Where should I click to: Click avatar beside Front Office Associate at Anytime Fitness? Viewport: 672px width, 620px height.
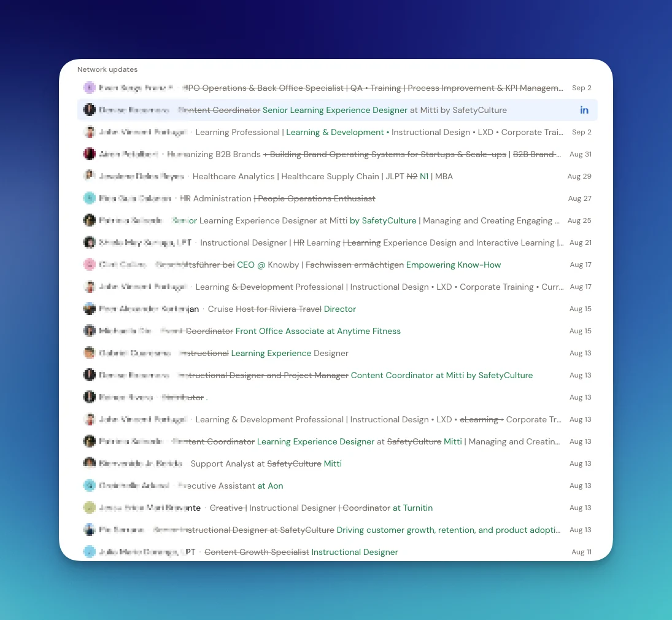click(x=89, y=331)
